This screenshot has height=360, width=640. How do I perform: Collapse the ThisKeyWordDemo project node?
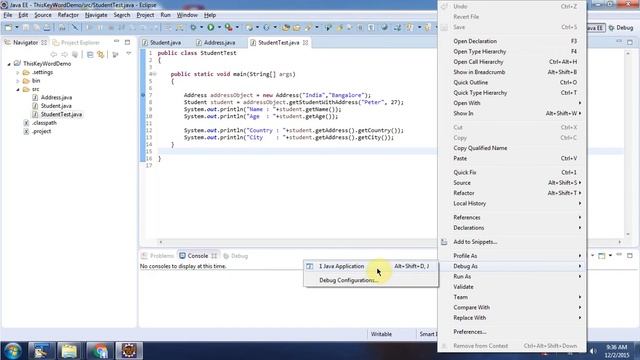click(9, 64)
